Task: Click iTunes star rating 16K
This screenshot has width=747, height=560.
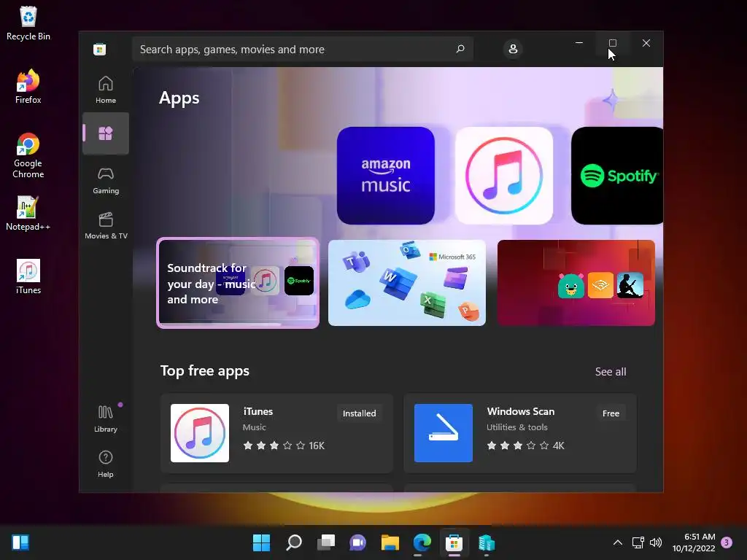Action: coord(284,446)
